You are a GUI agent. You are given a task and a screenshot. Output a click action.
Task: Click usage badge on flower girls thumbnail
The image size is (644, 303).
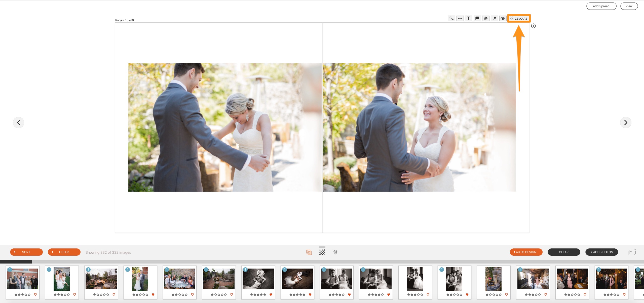(49, 270)
